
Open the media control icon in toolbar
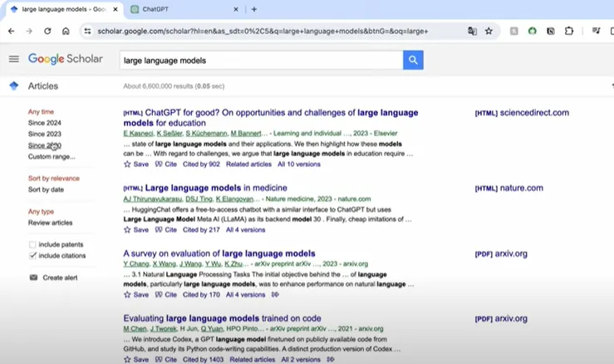[596, 31]
